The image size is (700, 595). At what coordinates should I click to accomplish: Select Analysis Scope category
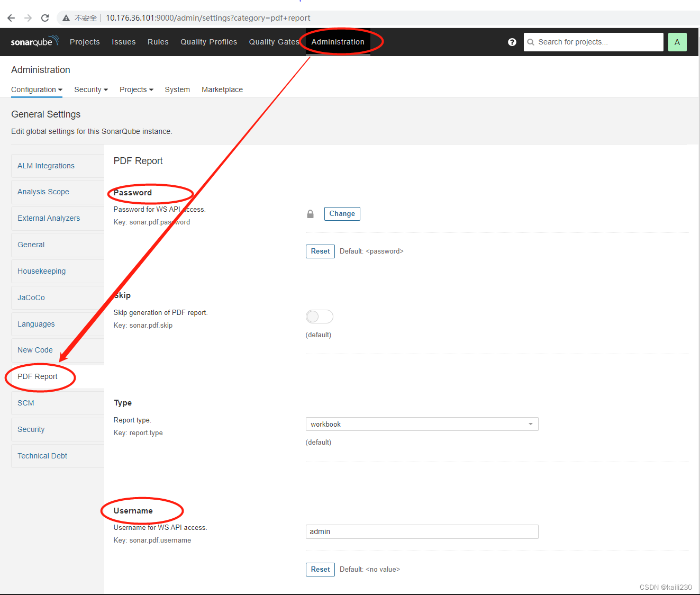click(x=58, y=192)
